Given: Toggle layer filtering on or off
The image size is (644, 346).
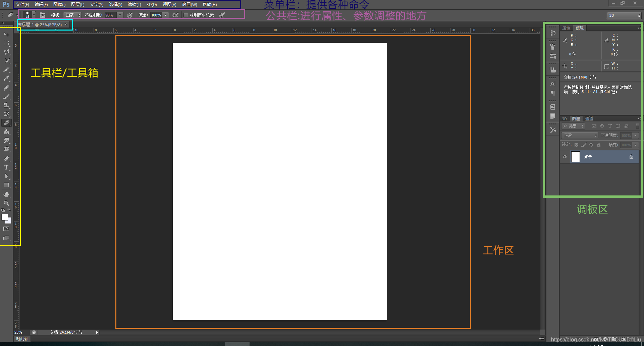Looking at the screenshot, I should tap(637, 126).
